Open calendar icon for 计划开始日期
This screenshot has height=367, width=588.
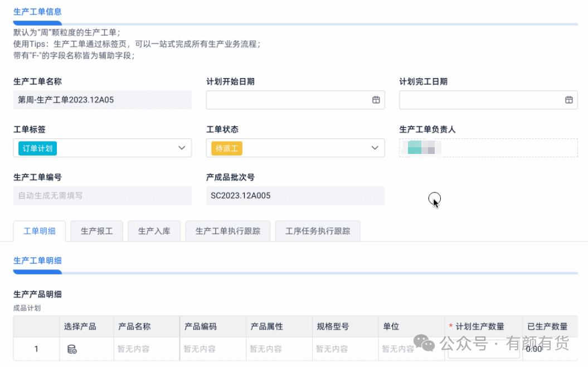coord(376,100)
